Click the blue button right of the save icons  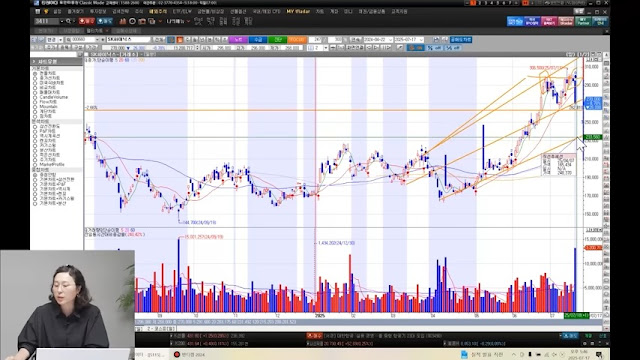(461, 40)
